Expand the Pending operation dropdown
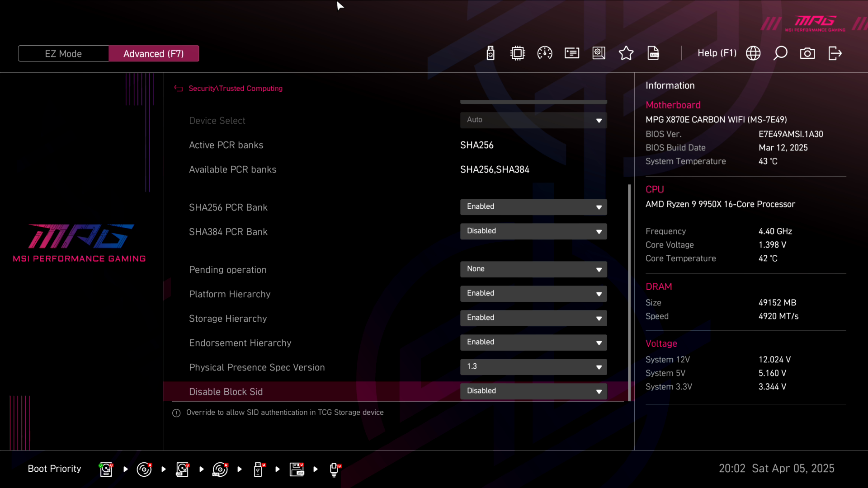The image size is (868, 488). [533, 269]
